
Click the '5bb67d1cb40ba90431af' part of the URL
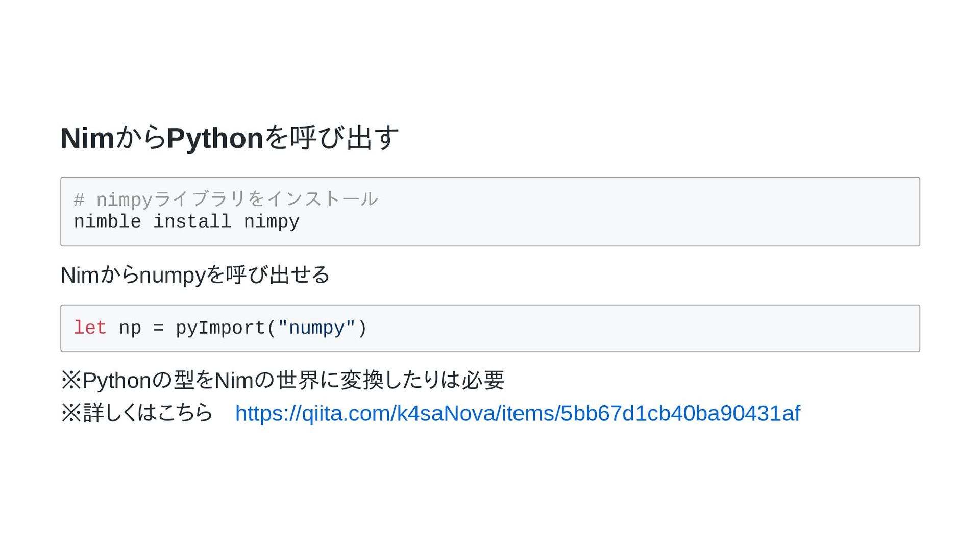(x=681, y=413)
